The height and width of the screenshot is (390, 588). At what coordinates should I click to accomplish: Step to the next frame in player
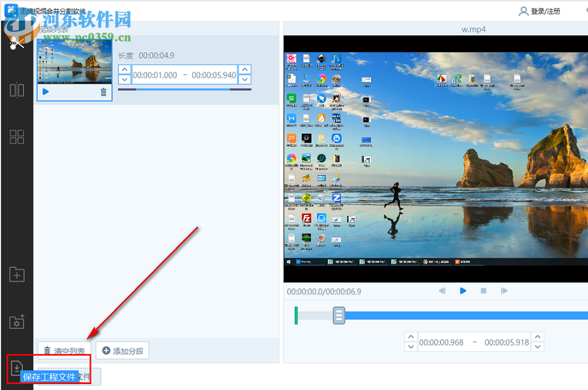(504, 291)
